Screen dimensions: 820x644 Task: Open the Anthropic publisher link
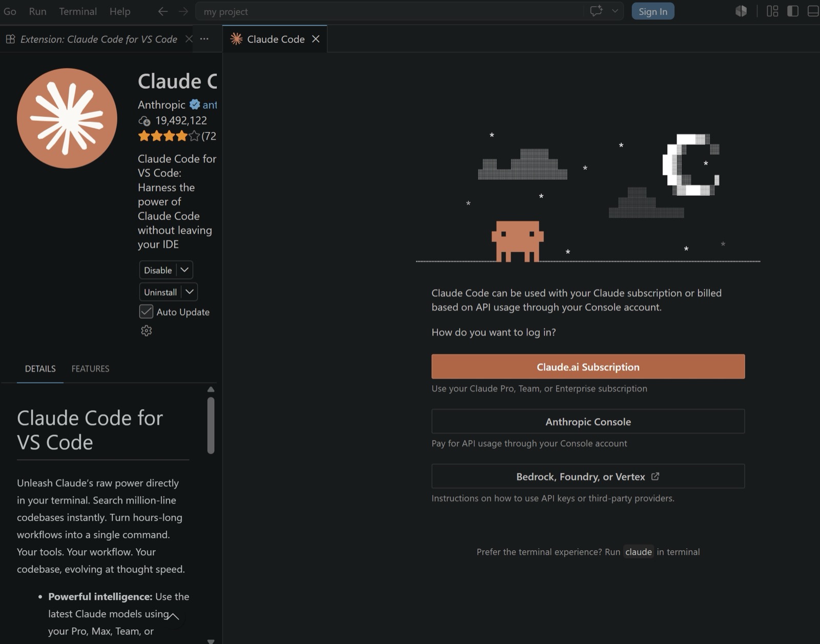161,105
